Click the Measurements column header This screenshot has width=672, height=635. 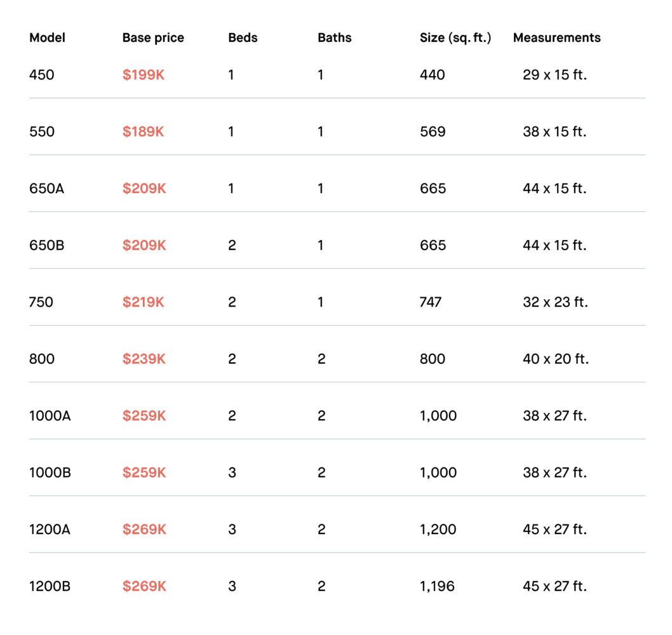[x=556, y=37]
